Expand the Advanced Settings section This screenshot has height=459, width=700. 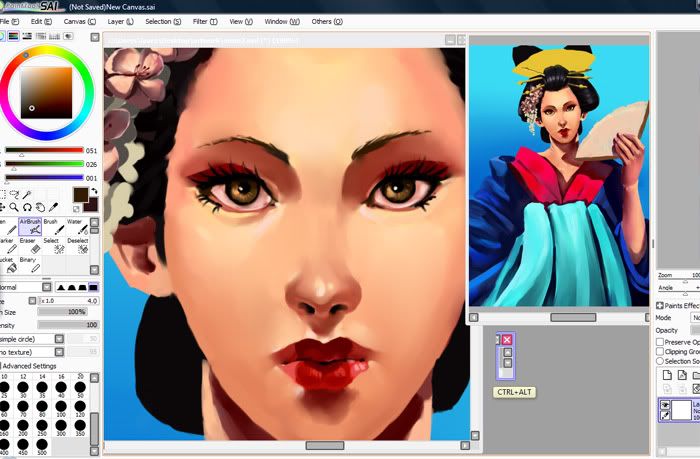29,366
